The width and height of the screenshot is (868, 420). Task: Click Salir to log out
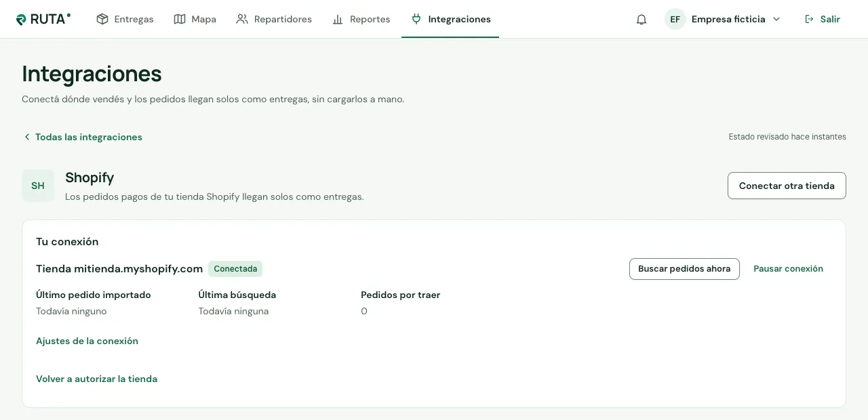pos(822,19)
